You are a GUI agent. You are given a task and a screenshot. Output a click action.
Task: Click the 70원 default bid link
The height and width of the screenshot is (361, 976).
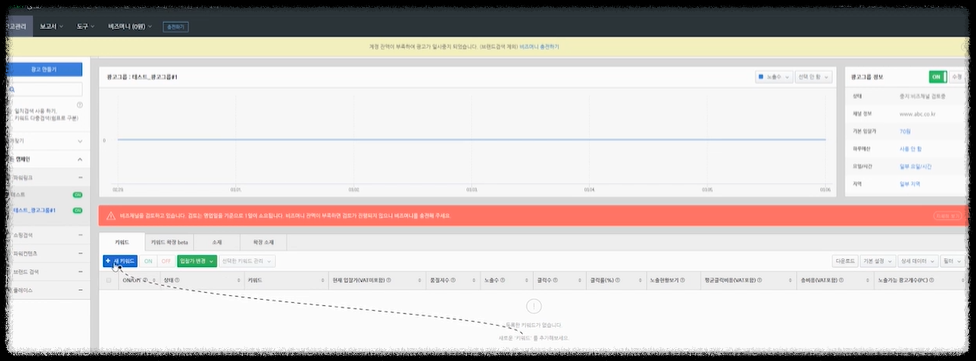pyautogui.click(x=905, y=131)
